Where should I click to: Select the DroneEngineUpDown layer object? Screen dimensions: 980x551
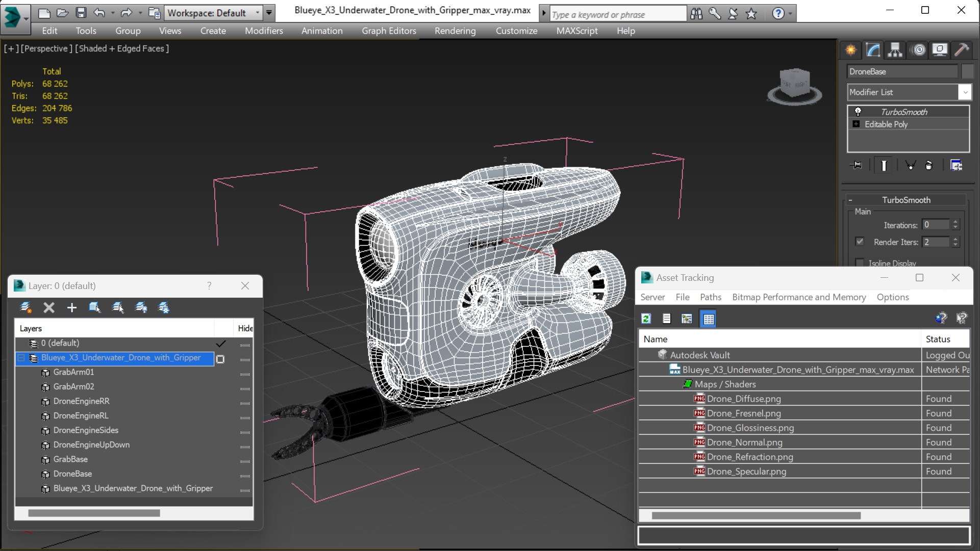[91, 444]
